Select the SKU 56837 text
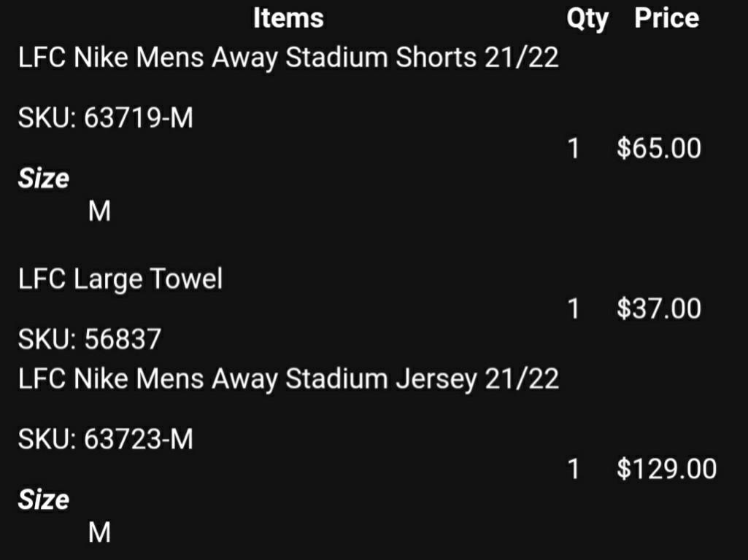This screenshot has width=748, height=560. coord(89,339)
